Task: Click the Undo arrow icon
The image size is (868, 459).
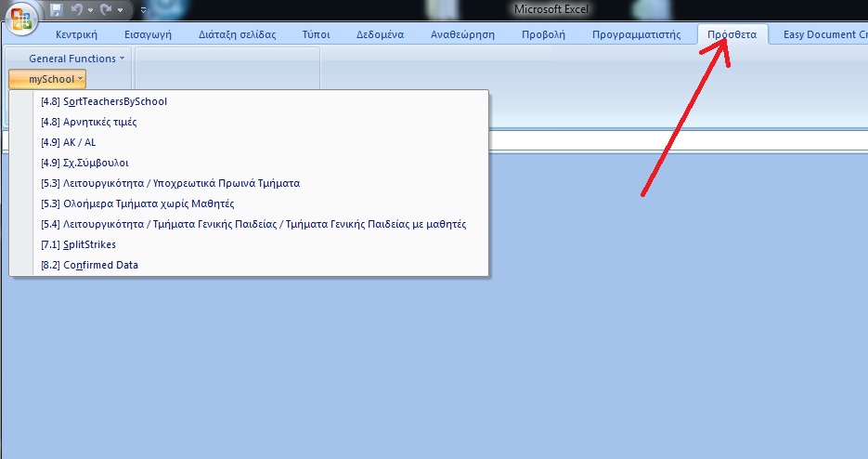Action: [77, 10]
